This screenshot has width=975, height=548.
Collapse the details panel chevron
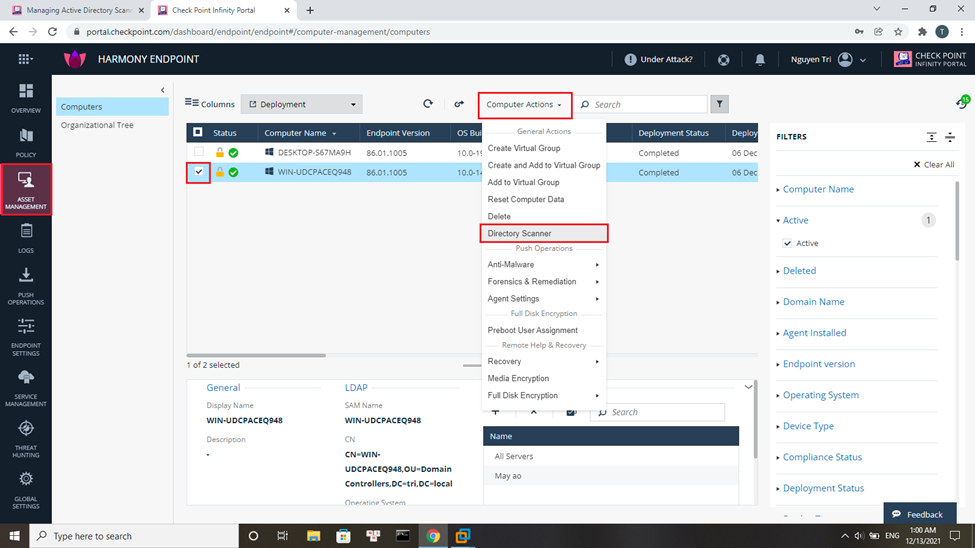(x=748, y=387)
